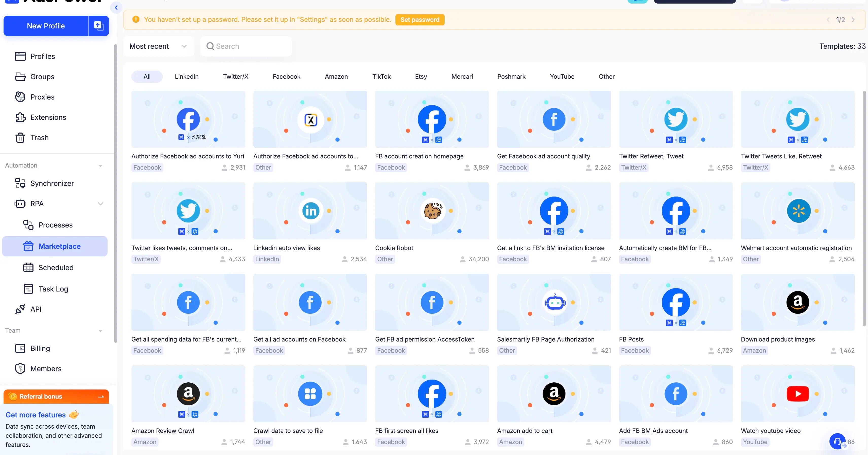Screen dimensions: 868x455
Task: Click the Scheduled calendar icon
Action: tap(28, 267)
